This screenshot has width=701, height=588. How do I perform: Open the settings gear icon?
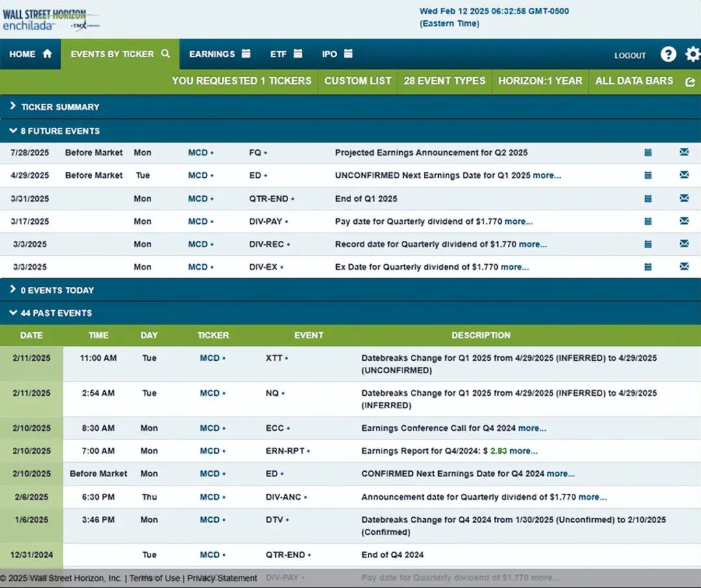pyautogui.click(x=693, y=55)
